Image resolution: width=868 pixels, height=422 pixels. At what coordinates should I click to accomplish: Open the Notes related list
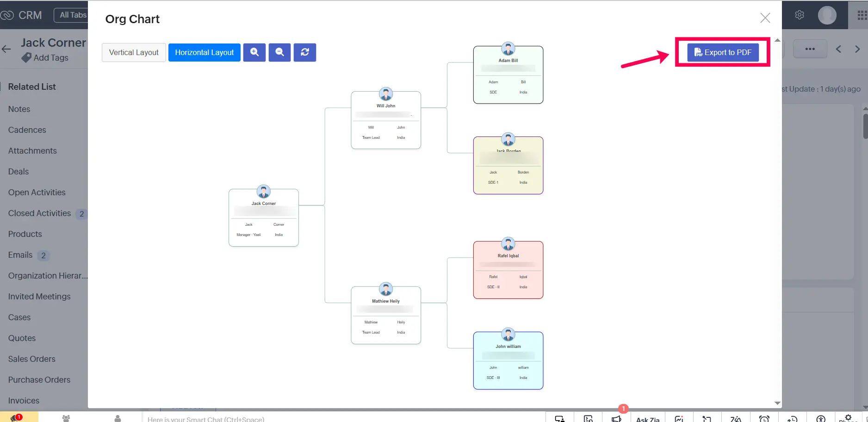tap(19, 109)
